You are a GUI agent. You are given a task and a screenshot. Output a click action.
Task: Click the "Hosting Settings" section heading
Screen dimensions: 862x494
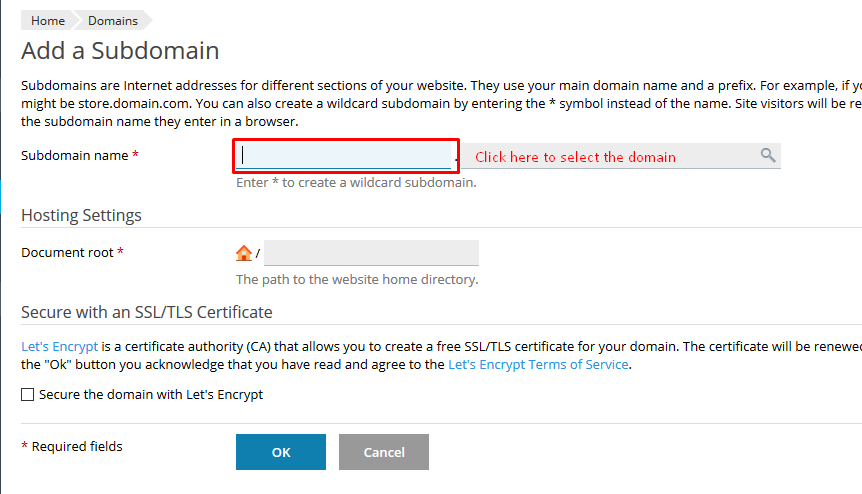(81, 215)
